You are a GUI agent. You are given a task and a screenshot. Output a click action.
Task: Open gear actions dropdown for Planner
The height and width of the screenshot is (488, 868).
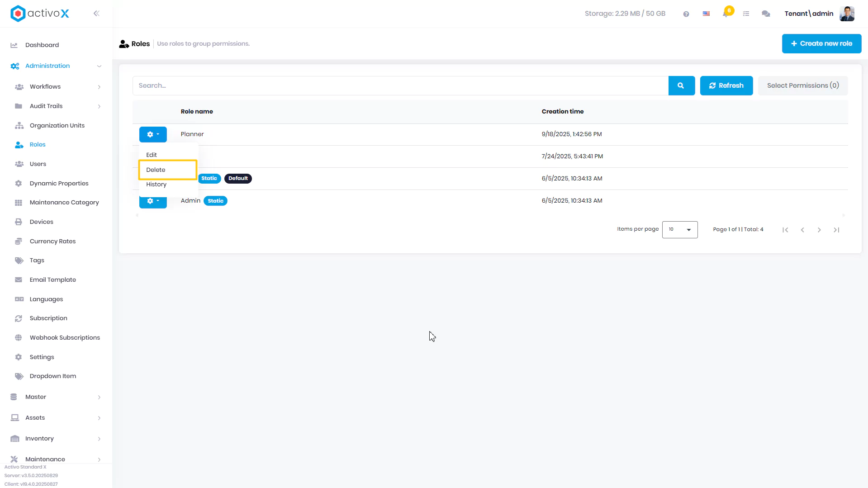[153, 134]
